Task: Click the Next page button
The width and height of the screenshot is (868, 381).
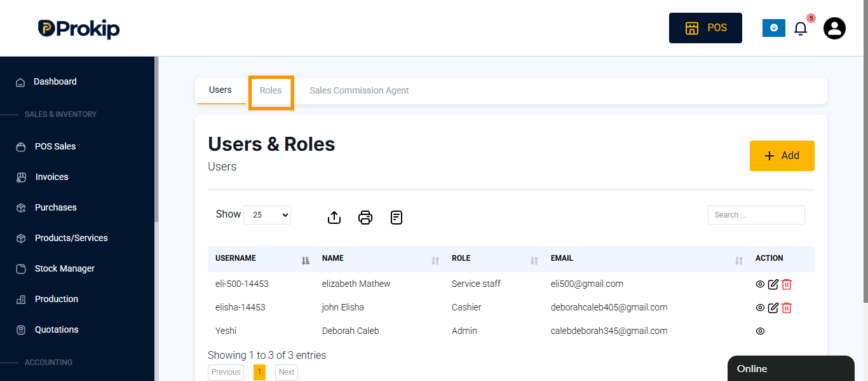Action: coord(287,372)
